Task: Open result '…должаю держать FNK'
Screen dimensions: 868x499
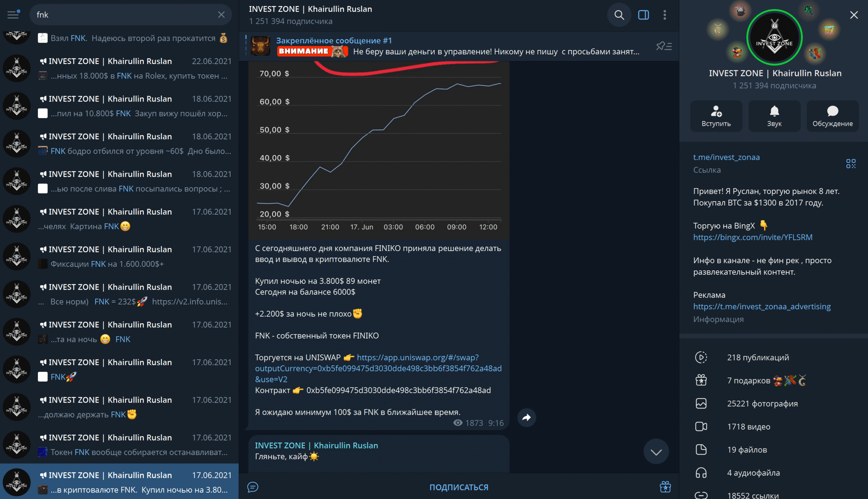Action: [x=119, y=407]
